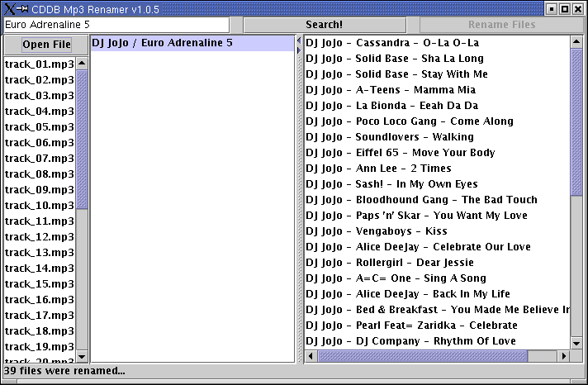The image size is (588, 385).
Task: Select the Vengaboys - Kiss track
Action: pyautogui.click(x=437, y=231)
